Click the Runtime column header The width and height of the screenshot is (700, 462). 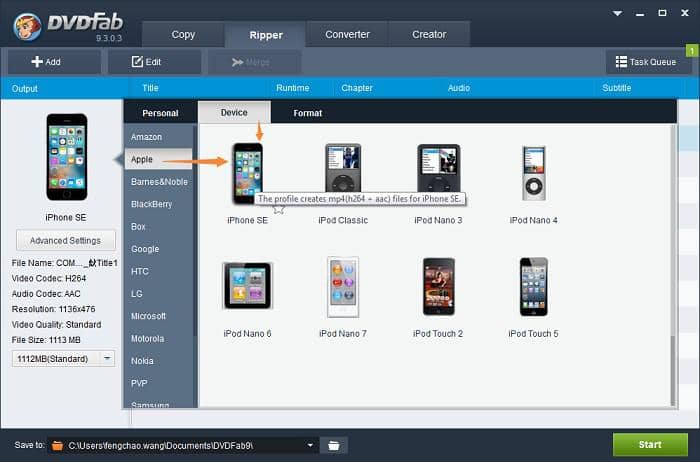[x=292, y=88]
